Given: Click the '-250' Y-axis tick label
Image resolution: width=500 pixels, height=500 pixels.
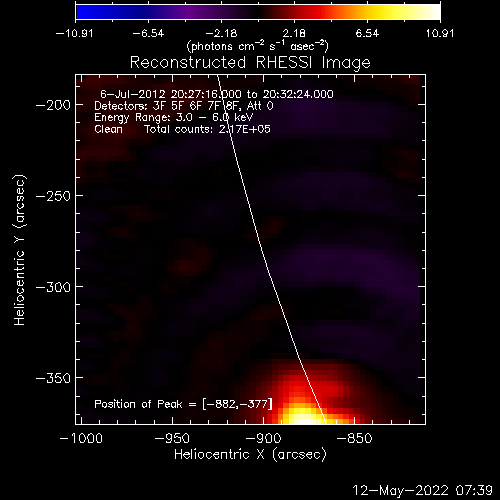Looking at the screenshot, I should pos(53,196).
